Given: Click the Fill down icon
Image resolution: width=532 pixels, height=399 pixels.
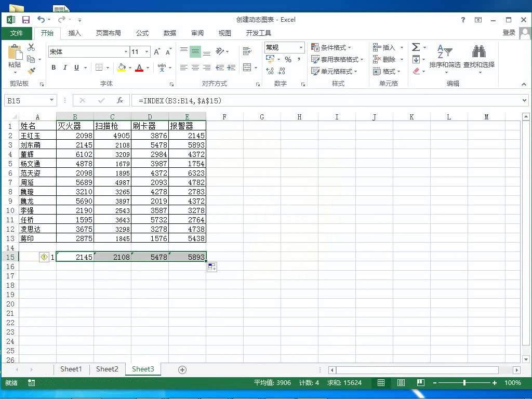Looking at the screenshot, I should coord(416,60).
